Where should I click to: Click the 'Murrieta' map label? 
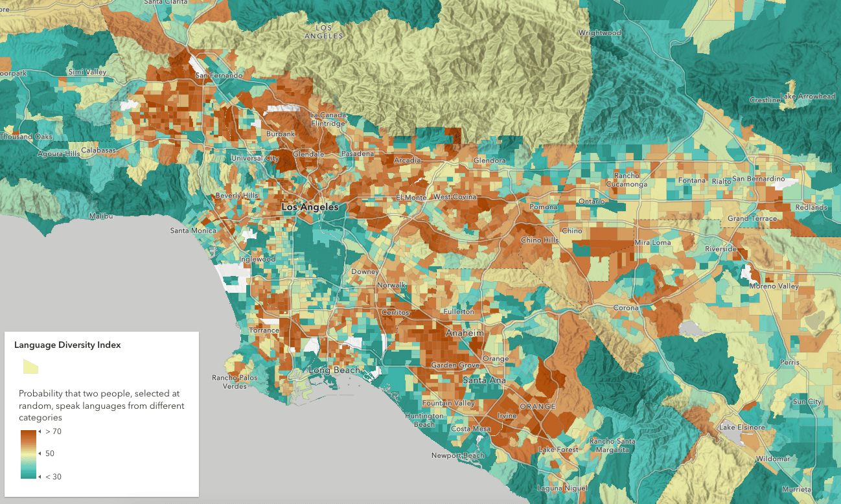796,489
